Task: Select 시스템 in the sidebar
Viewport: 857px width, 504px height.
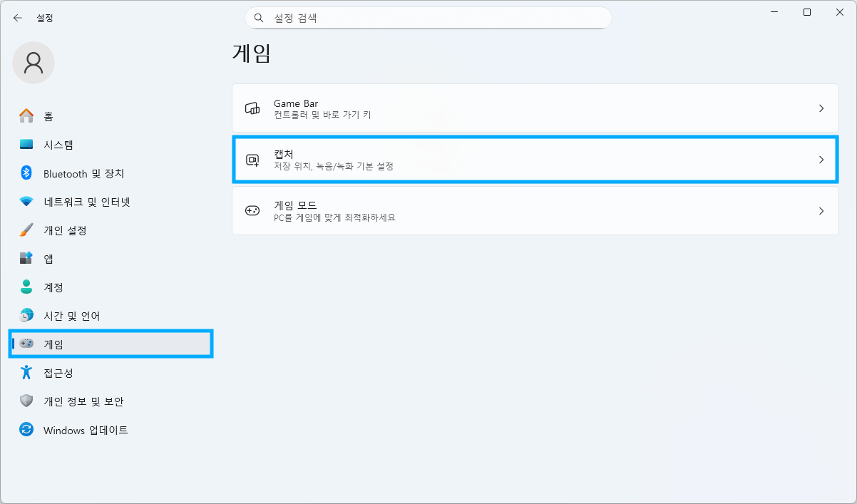Action: (58, 145)
